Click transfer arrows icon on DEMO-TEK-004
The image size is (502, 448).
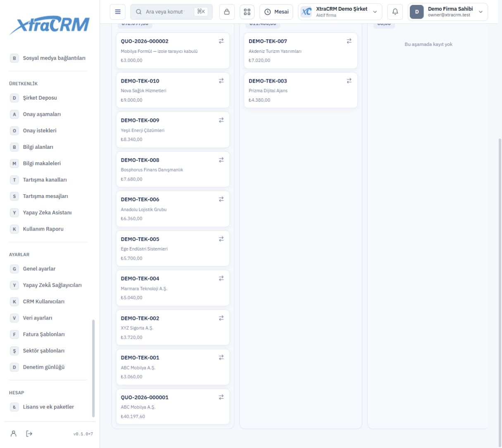coord(221,278)
